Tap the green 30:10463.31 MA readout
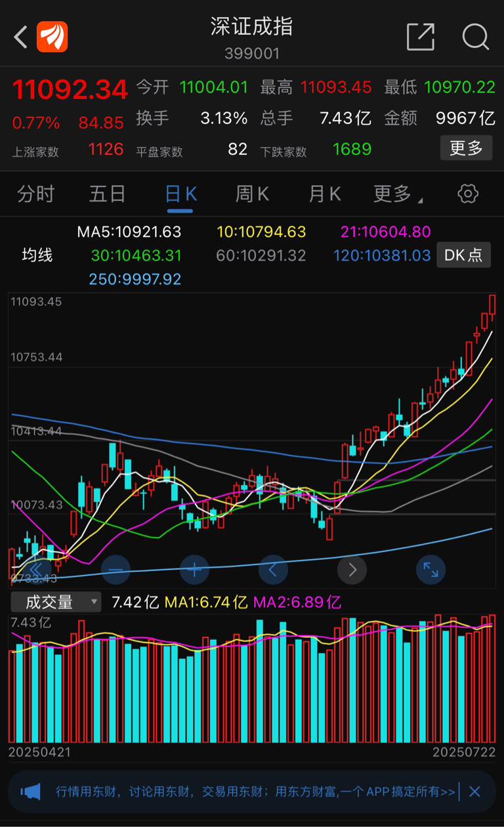The width and height of the screenshot is (504, 827). point(136,255)
